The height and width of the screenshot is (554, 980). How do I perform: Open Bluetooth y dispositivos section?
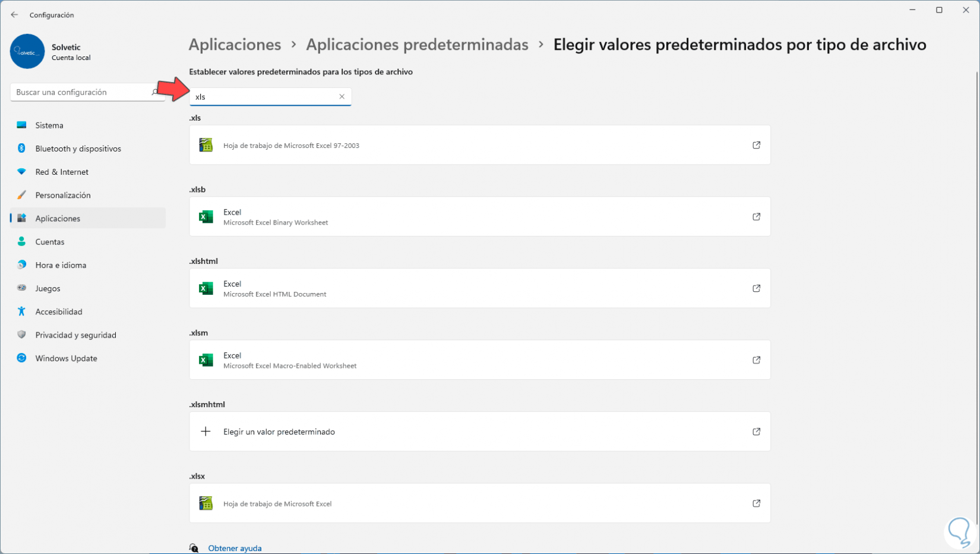(88, 149)
